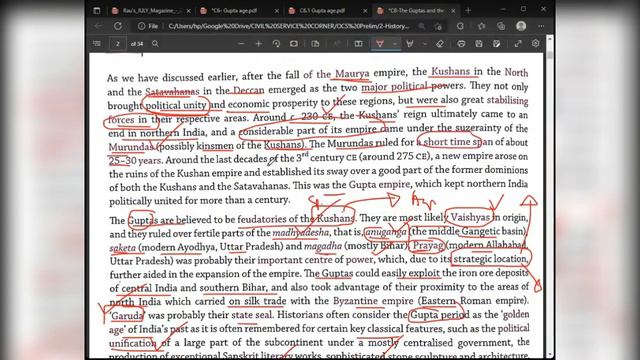
Task: Open Find in PDF search
Action: [155, 43]
